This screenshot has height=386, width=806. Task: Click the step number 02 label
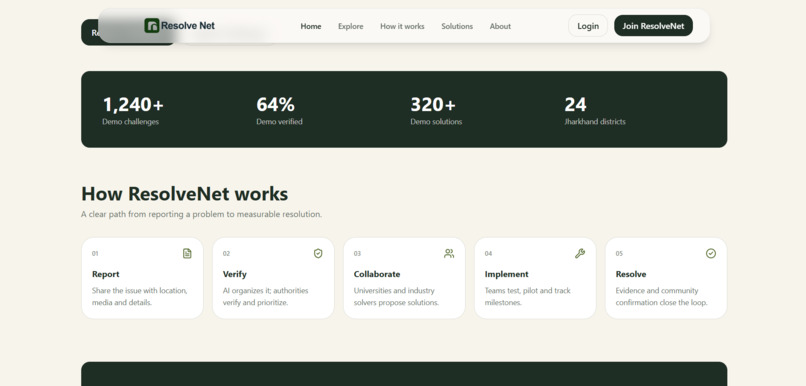(226, 253)
